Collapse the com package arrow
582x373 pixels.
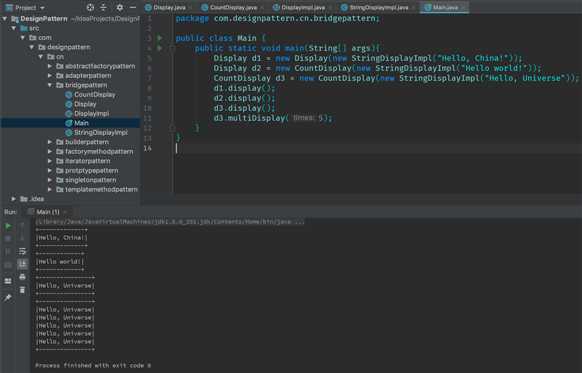pos(23,37)
